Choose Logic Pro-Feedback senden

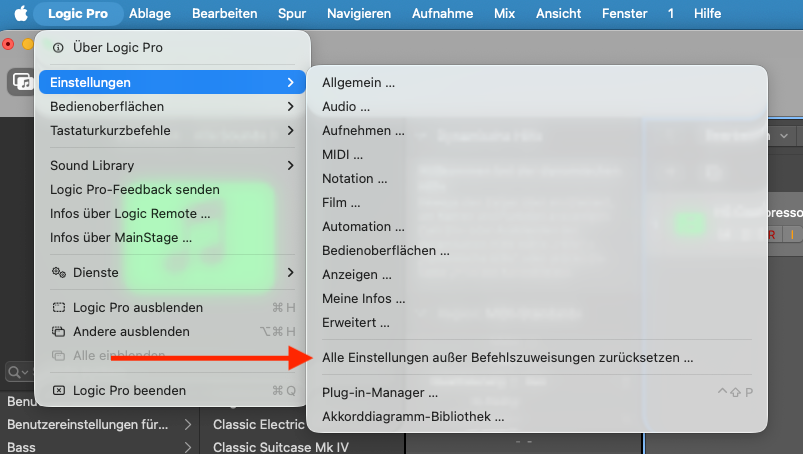(173, 189)
